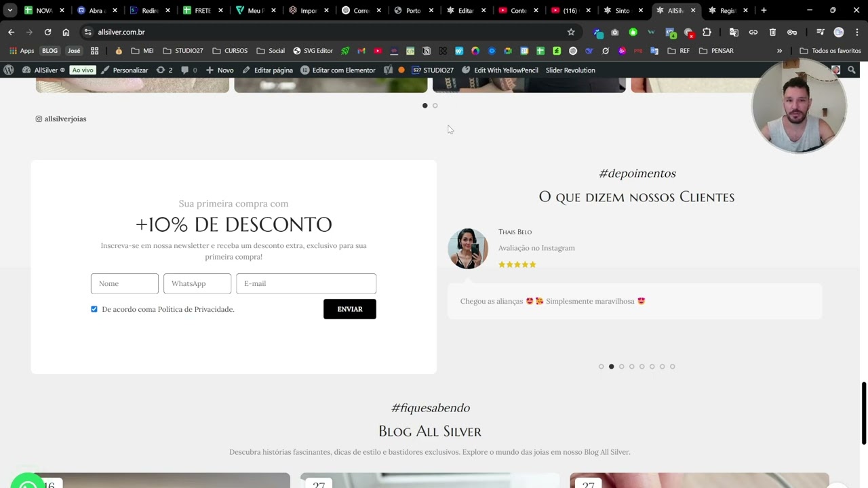Expand the tab search dropdown arrow
Viewport: 868px width, 488px height.
(9, 10)
